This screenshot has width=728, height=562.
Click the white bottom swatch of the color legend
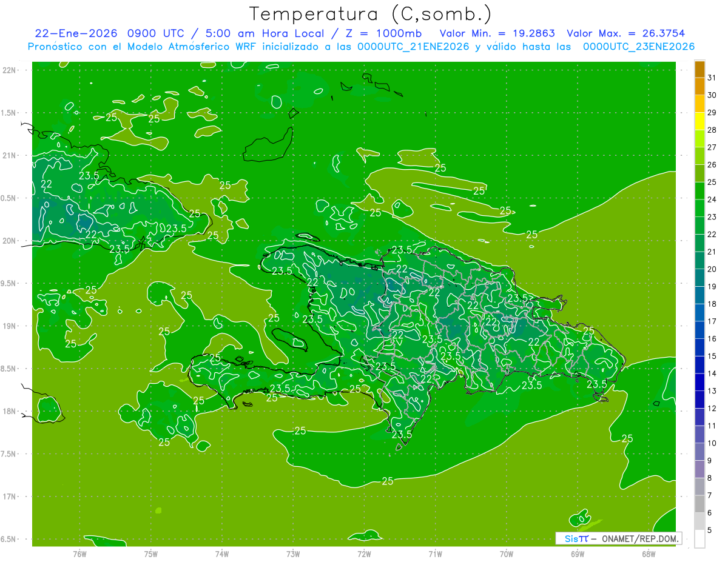point(700,538)
